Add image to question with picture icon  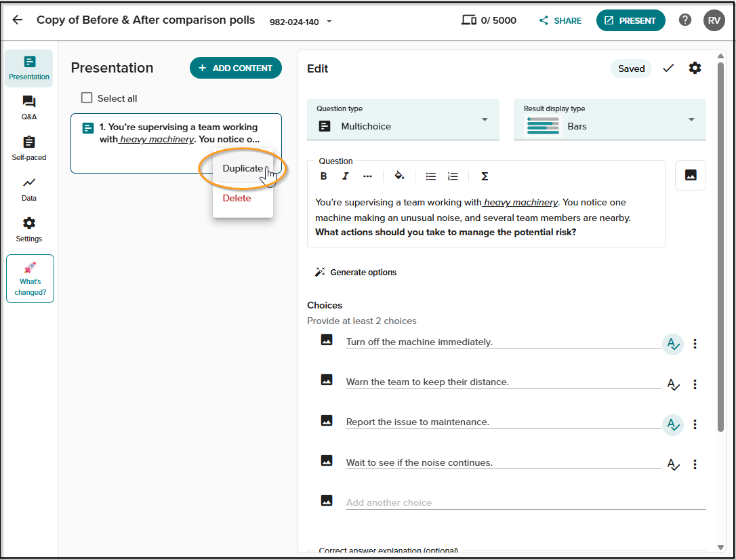coord(691,175)
